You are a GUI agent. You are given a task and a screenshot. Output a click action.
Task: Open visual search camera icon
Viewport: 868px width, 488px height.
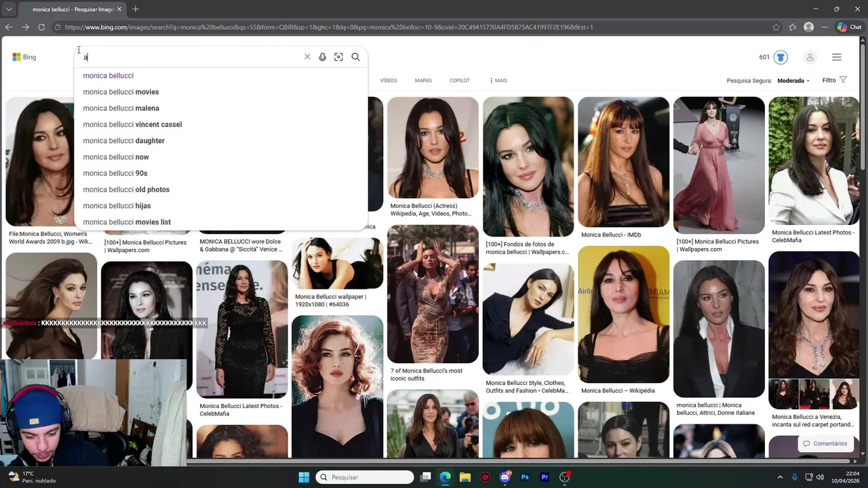coord(338,57)
